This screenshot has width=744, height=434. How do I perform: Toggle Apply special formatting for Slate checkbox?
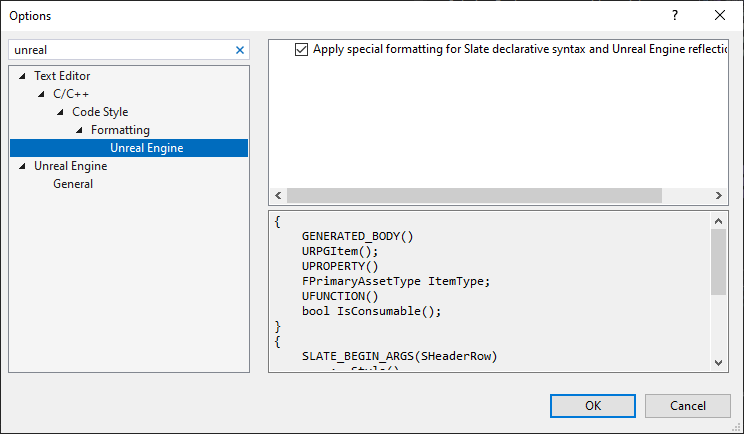point(301,49)
